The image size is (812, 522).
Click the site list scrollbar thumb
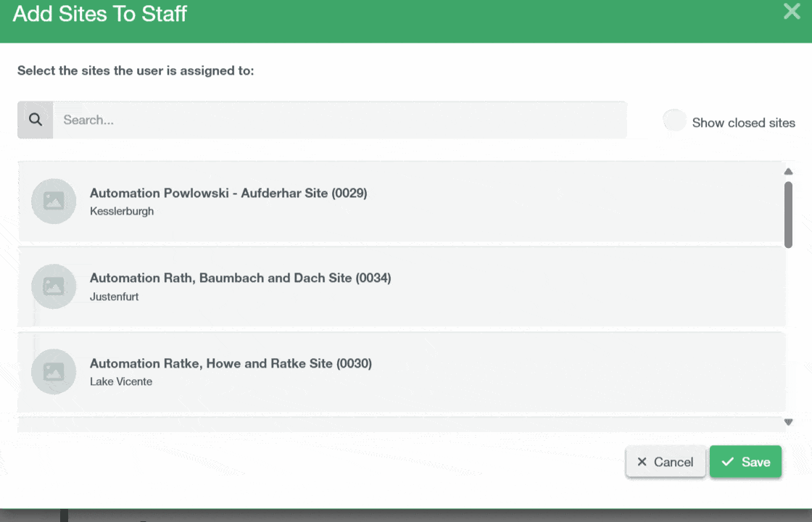click(x=788, y=214)
